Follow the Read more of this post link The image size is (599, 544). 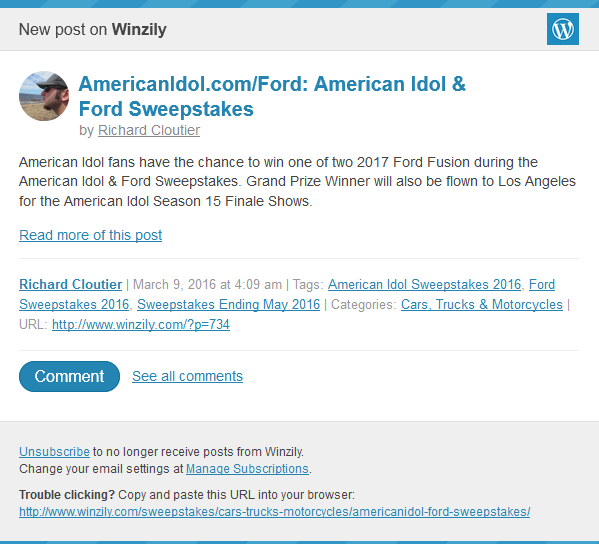click(91, 235)
